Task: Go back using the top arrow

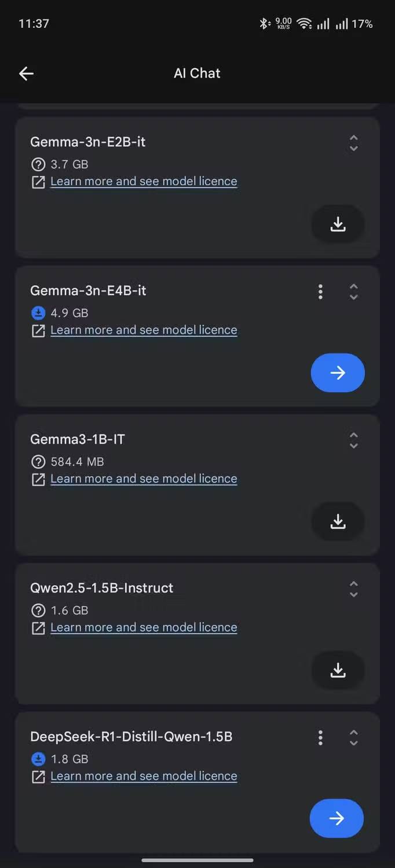Action: point(26,73)
